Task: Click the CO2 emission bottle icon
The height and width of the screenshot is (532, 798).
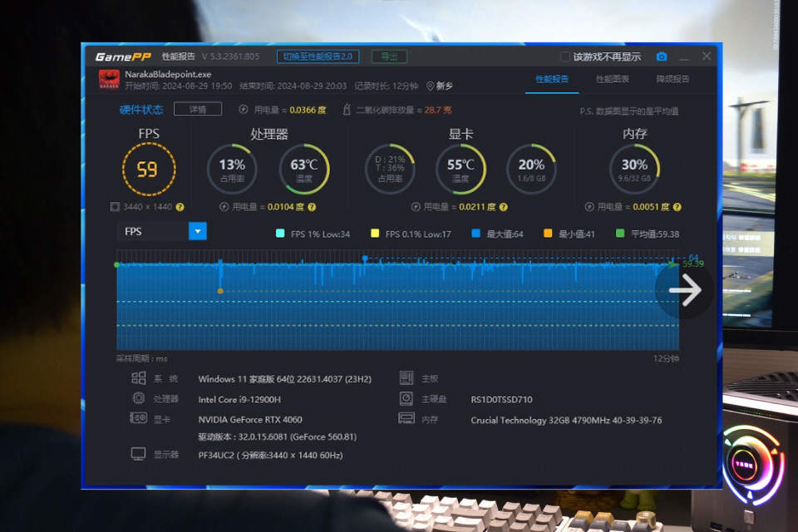Action: (347, 110)
